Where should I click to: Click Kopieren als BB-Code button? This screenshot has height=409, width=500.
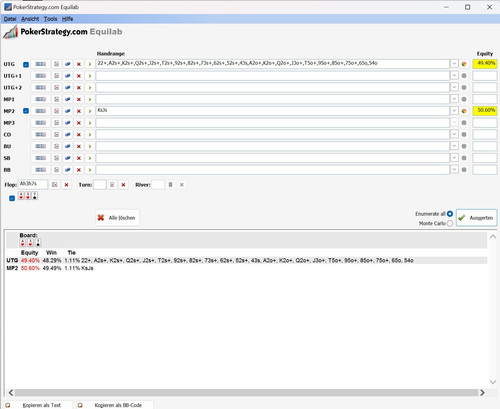(x=115, y=405)
